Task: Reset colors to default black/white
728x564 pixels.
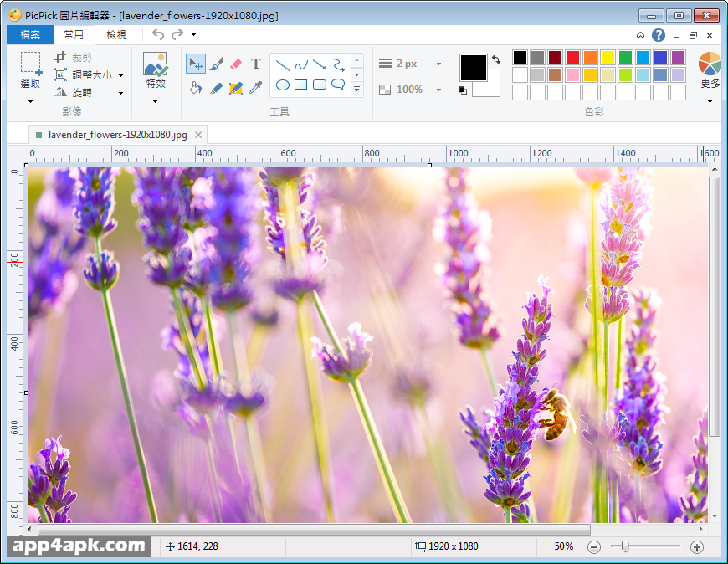Action: [463, 90]
